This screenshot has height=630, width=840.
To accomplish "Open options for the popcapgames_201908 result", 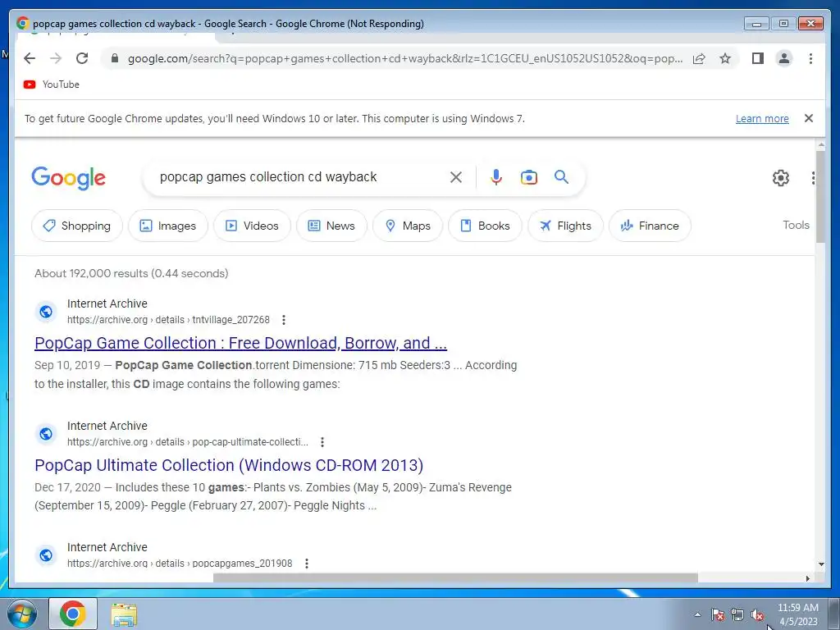I will (x=307, y=564).
